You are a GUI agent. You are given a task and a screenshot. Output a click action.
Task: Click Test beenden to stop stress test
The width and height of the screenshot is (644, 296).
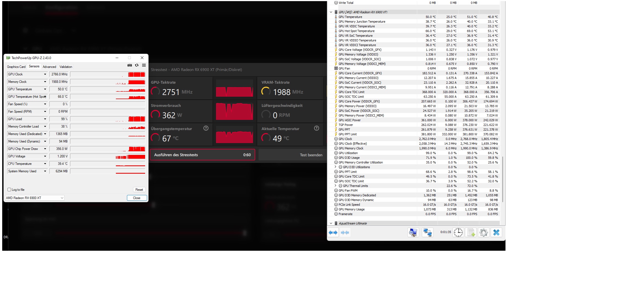(x=292, y=155)
